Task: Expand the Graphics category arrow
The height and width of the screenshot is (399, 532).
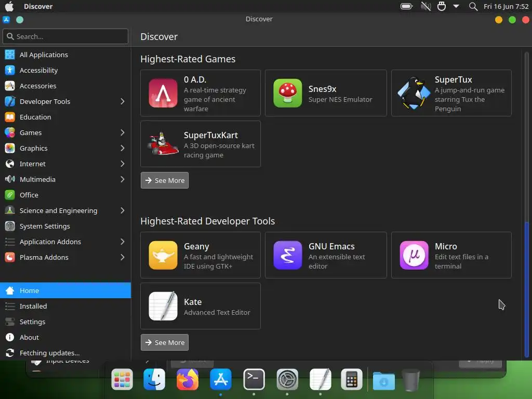Action: 123,148
